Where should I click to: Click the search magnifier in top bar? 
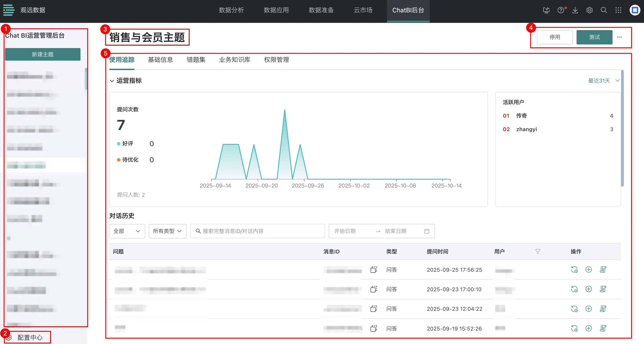(x=604, y=10)
